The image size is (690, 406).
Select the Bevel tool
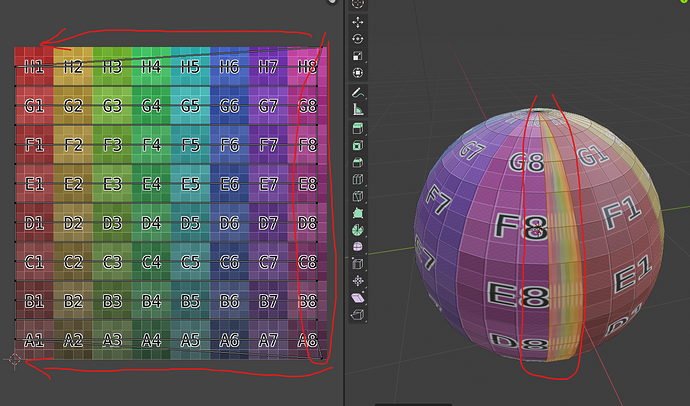358,162
